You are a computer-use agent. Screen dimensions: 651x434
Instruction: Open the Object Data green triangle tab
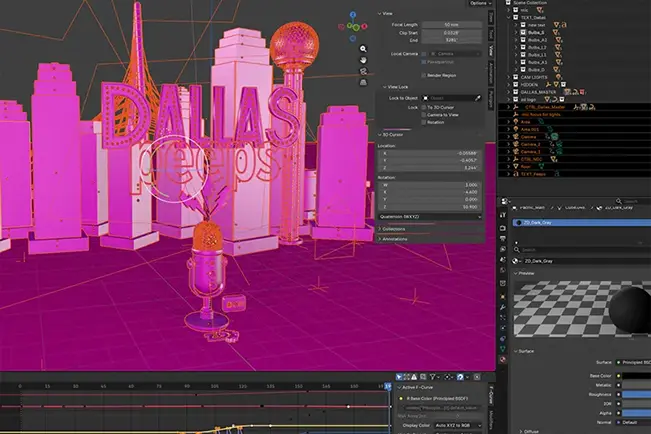[x=503, y=349]
